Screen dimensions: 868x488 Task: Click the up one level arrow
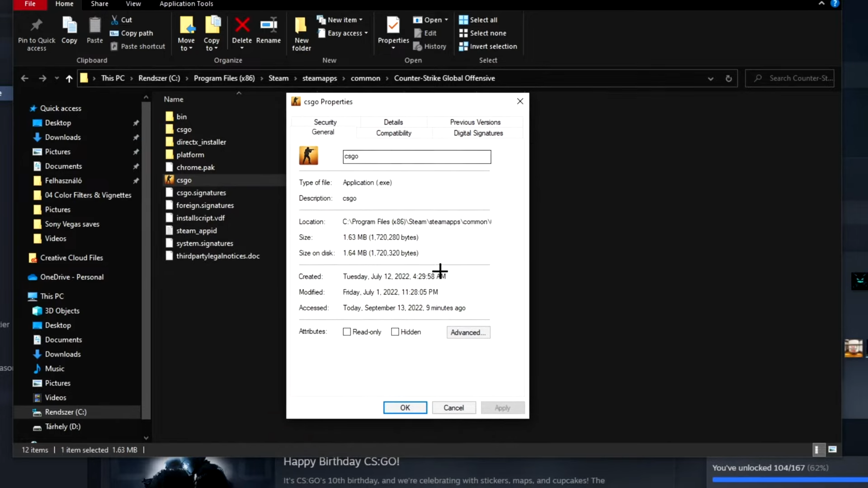[69, 78]
